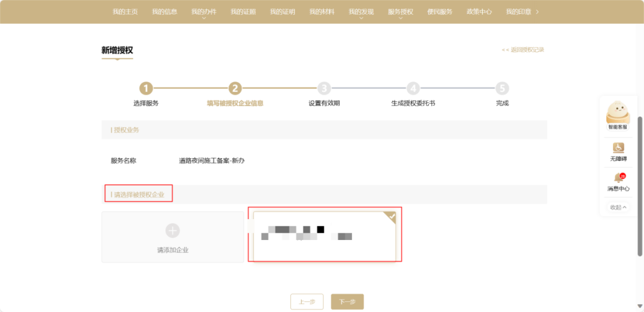Screen dimensions: 644x312
Task: Click step 4 circle 生成授权委托书
Action: (x=413, y=89)
